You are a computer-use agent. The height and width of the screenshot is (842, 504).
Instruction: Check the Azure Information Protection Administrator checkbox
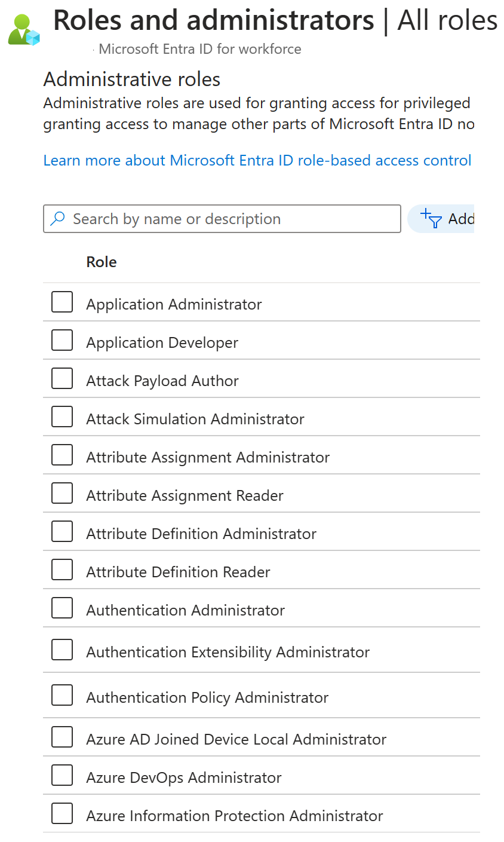tap(62, 813)
